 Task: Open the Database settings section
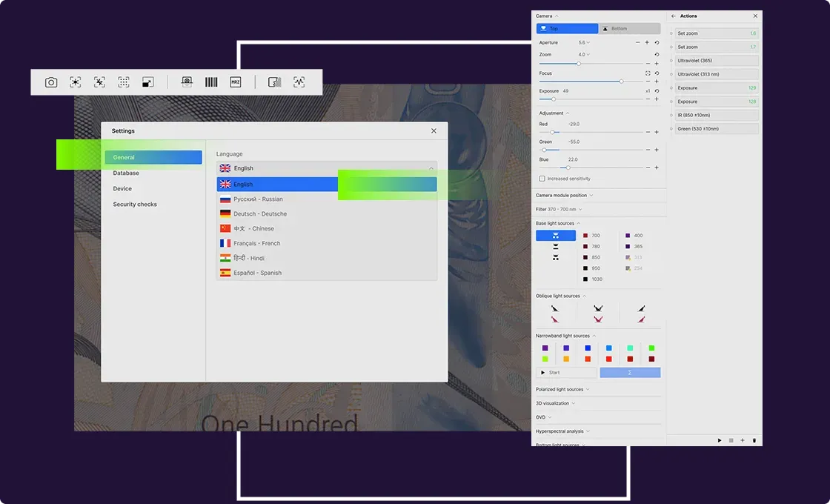point(126,173)
